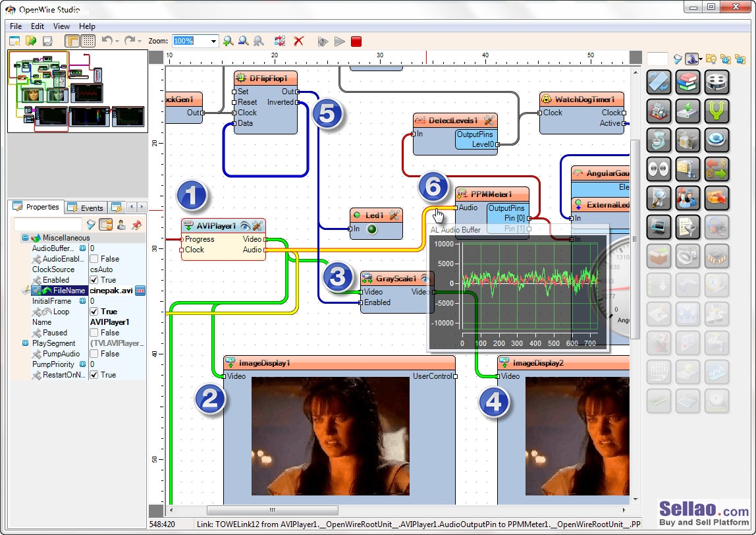Viewport: 756px width, 535px height.
Task: Check the Paused property checkbox
Action: (94, 333)
